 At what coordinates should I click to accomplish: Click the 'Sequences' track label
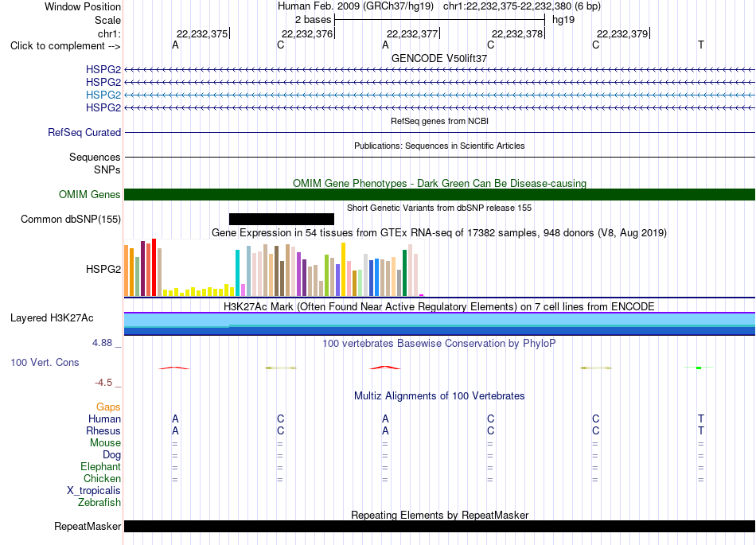pyautogui.click(x=95, y=157)
